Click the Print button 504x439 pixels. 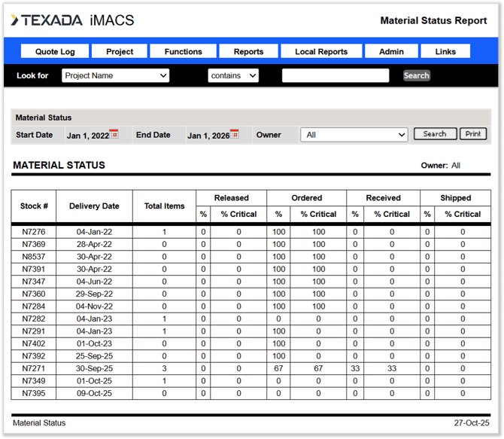click(x=472, y=134)
